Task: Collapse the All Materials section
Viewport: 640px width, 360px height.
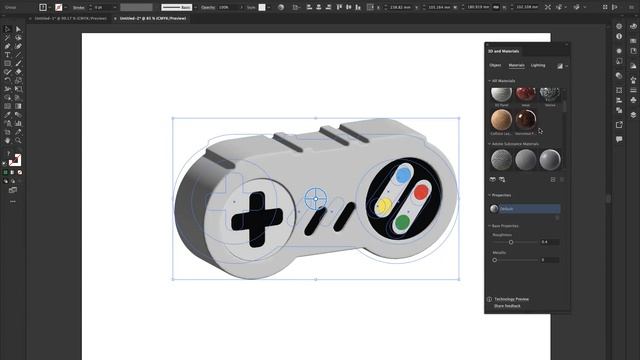Action: 489,81
